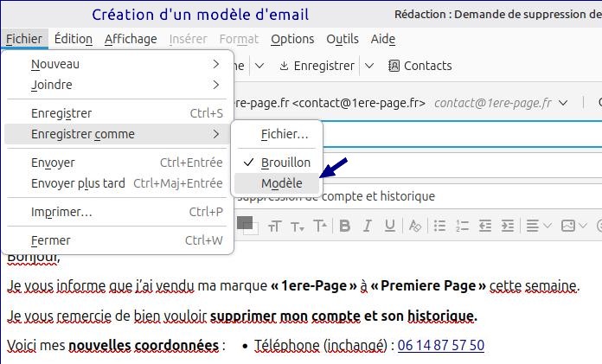Open the phone number link 06 14 87 57 50
This screenshot has height=364, width=602.
pos(440,346)
